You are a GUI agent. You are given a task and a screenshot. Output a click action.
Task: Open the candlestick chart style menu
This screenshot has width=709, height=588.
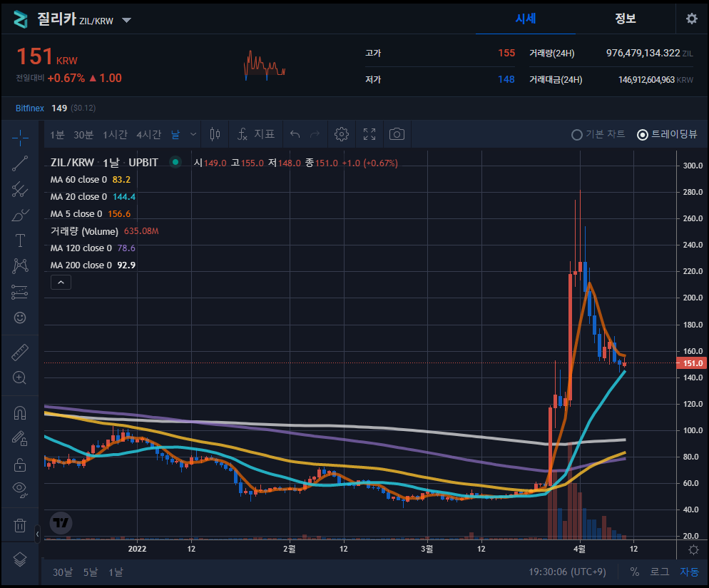215,134
